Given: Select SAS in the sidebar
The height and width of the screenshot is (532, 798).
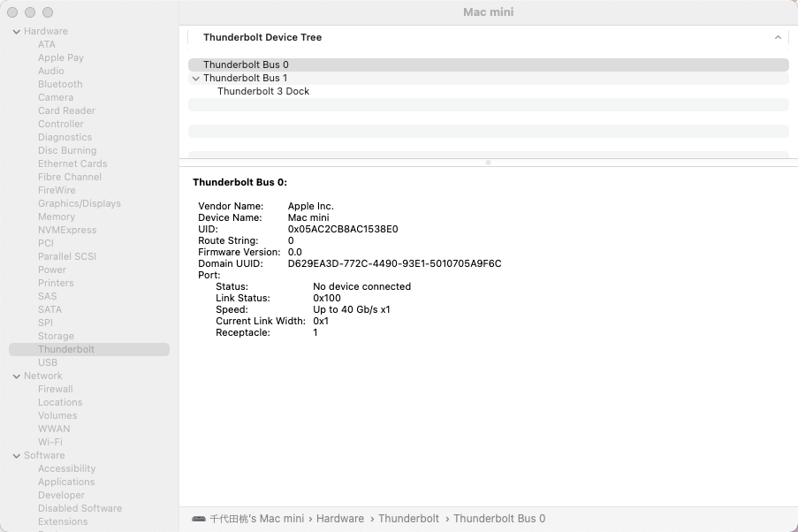Looking at the screenshot, I should pyautogui.click(x=48, y=296).
